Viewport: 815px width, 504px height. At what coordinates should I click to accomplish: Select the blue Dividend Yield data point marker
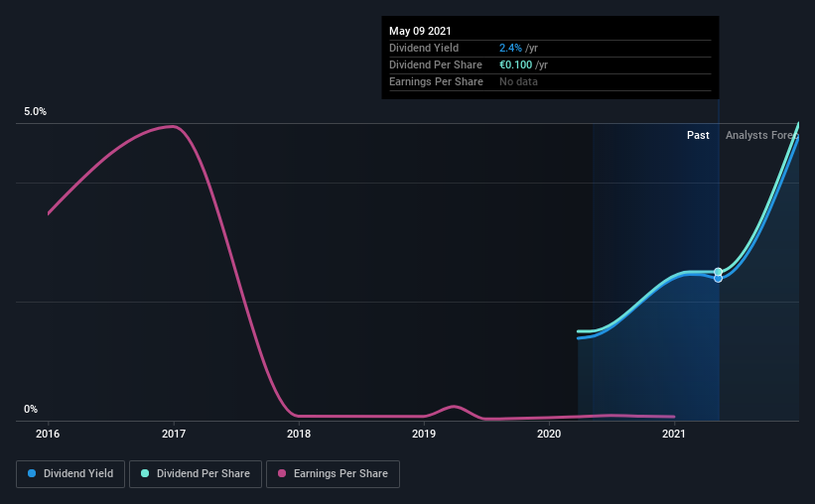click(718, 279)
